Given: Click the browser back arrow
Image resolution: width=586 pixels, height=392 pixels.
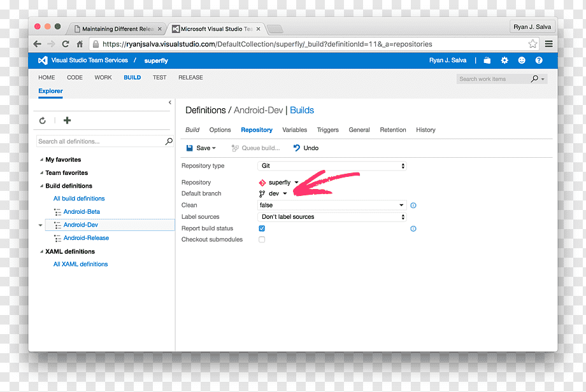Looking at the screenshot, I should click(38, 44).
